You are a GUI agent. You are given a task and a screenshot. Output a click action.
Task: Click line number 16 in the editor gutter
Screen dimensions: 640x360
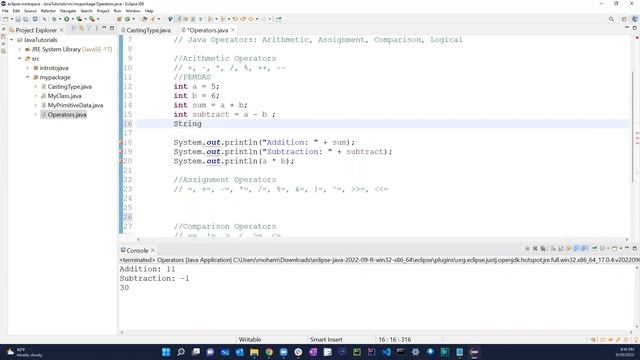128,124
